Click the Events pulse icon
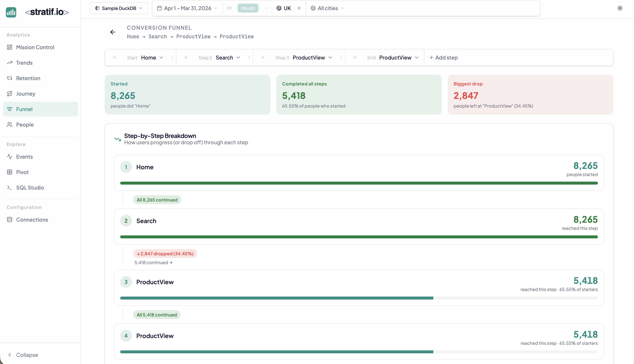The width and height of the screenshot is (634, 364). [10, 157]
